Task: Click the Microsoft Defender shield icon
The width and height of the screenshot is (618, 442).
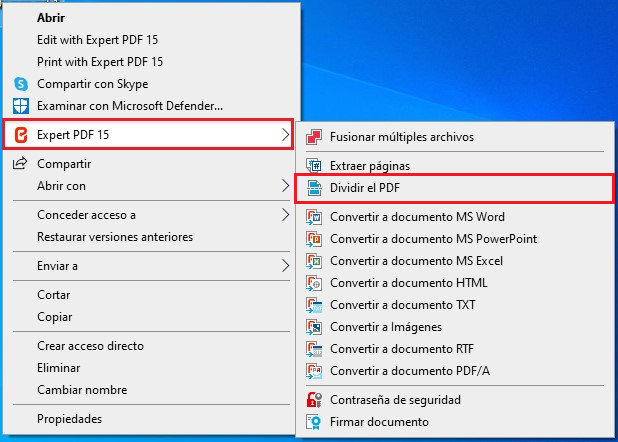Action: [20, 105]
